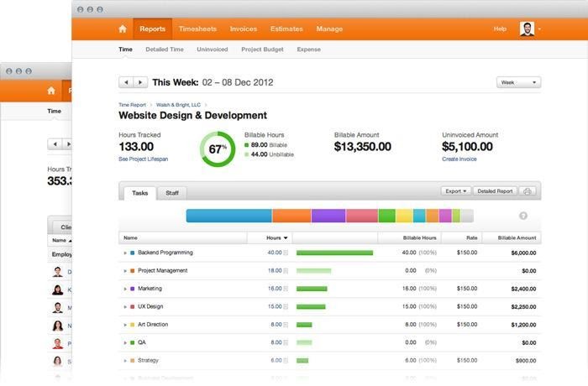This screenshot has width=588, height=386.
Task: Click the note icon next to QA hours
Action: [286, 342]
